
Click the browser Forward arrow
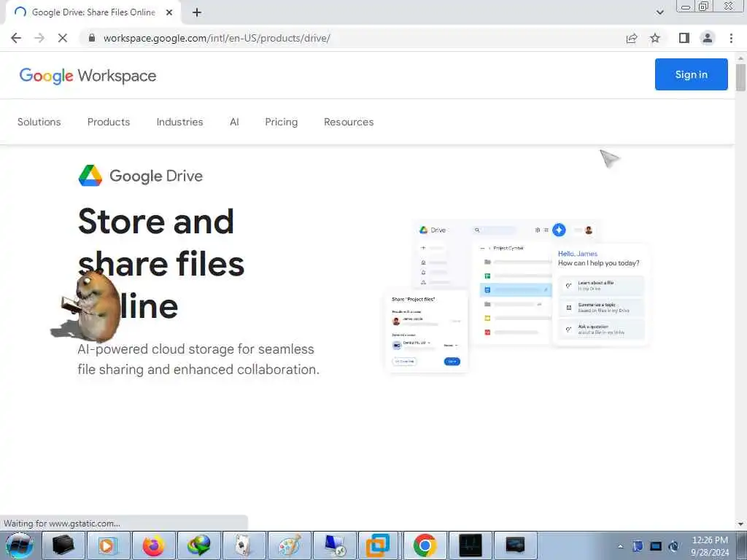pos(39,38)
